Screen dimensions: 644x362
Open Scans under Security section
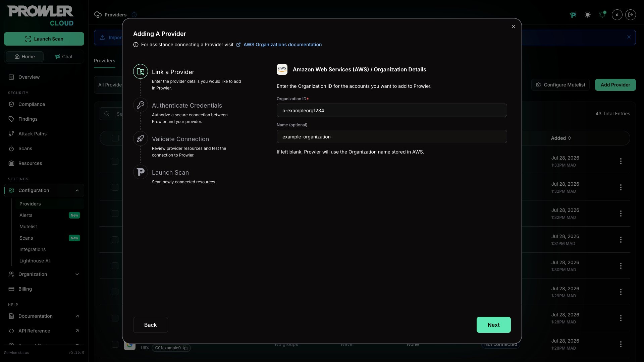25,148
